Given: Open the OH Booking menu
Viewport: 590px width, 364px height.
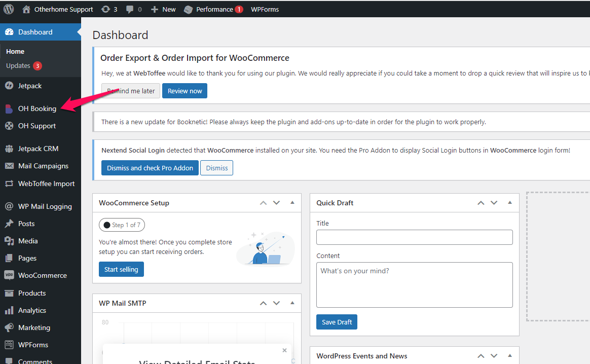Looking at the screenshot, I should [37, 108].
